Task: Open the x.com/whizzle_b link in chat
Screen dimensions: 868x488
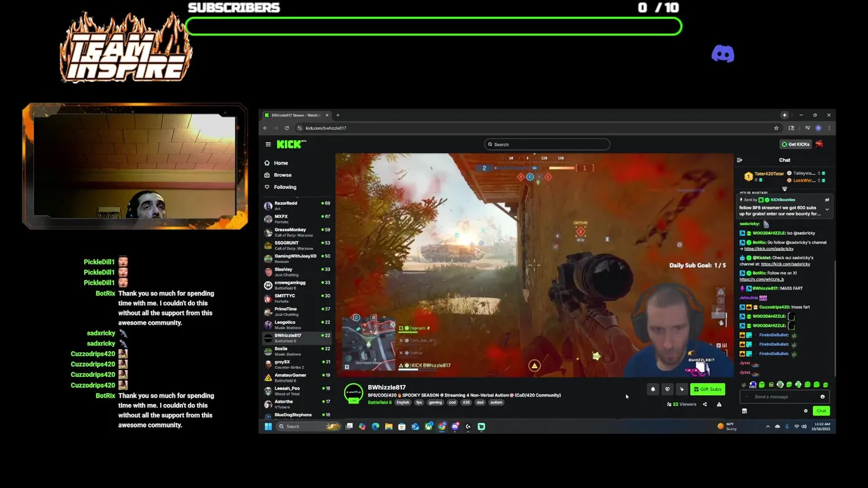Action: click(x=762, y=279)
